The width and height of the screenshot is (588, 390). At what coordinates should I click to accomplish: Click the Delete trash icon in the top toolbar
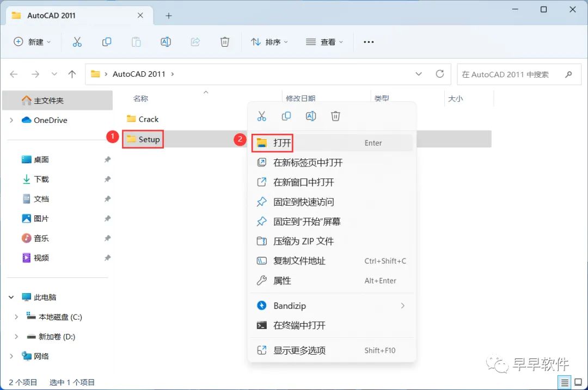tap(225, 42)
